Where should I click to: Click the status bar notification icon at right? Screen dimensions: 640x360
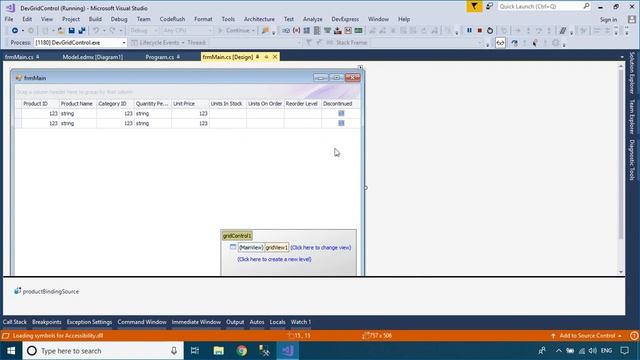634,336
